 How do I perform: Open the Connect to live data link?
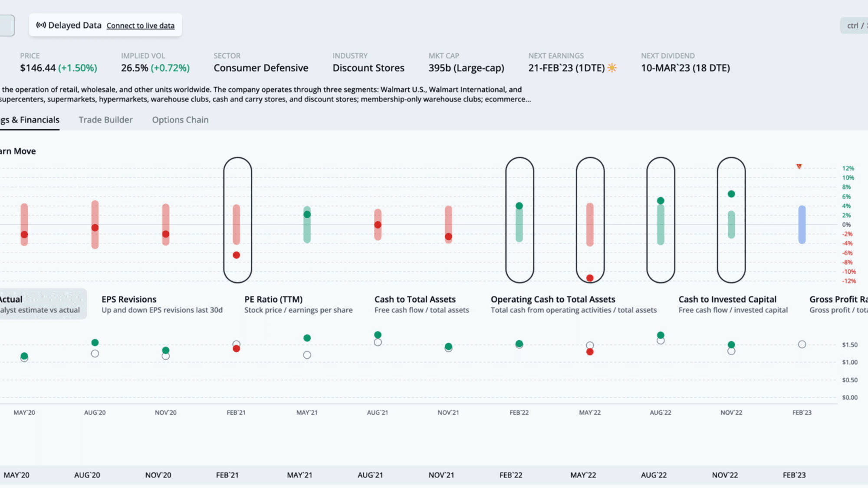pyautogui.click(x=141, y=26)
